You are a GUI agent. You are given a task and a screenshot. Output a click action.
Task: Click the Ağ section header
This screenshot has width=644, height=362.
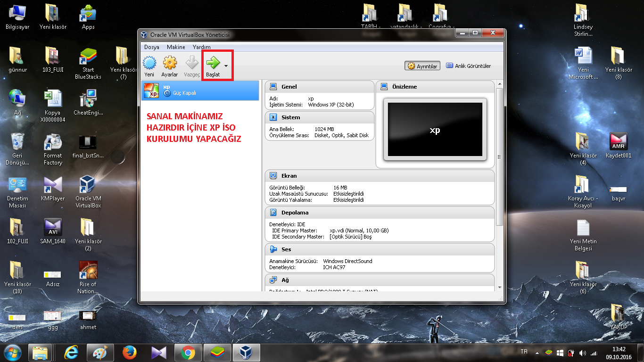tap(380, 280)
